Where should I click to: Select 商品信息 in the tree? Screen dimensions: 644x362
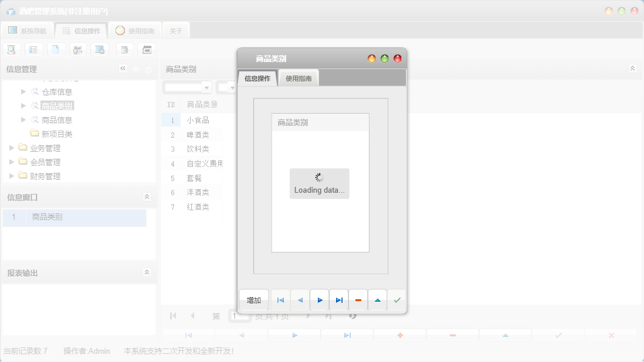[57, 120]
